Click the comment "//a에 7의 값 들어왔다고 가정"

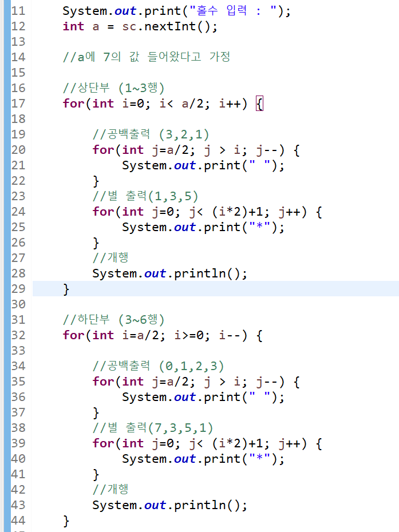tap(147, 57)
